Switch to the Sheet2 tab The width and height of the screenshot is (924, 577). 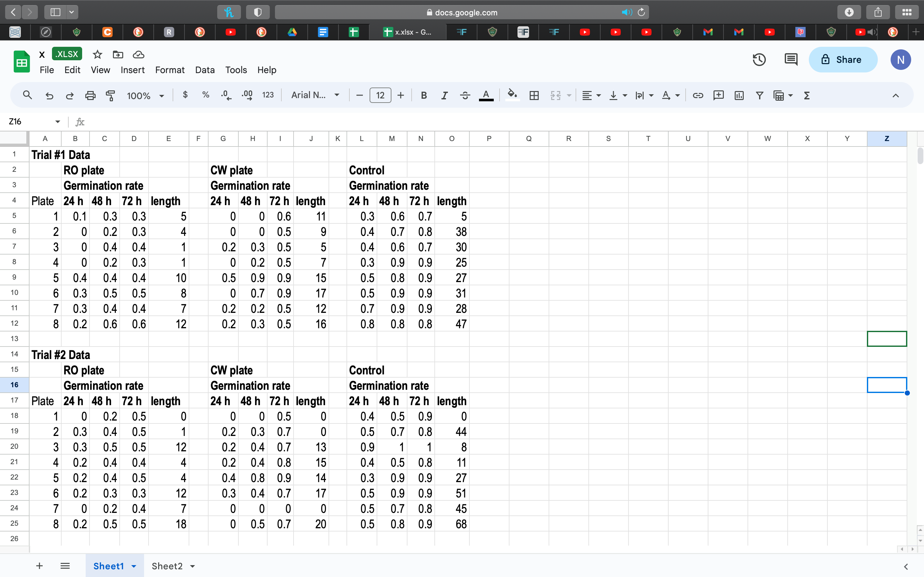[167, 566]
